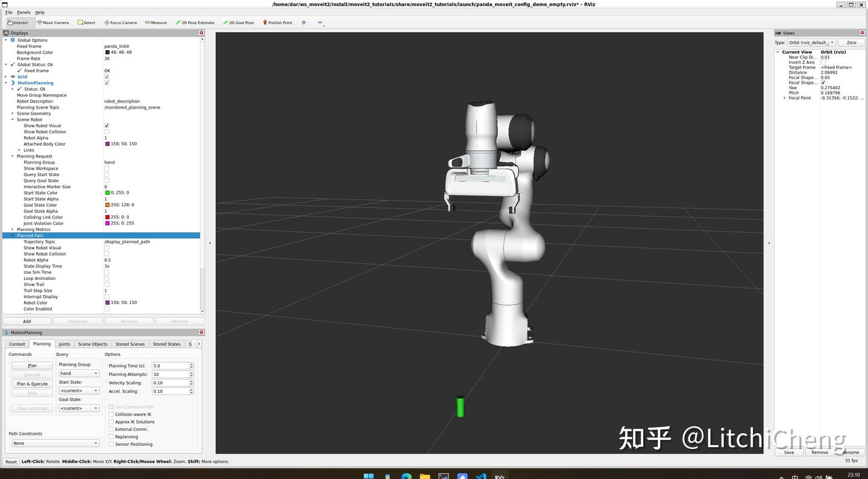Select the Focus Camera tool

tap(121, 22)
